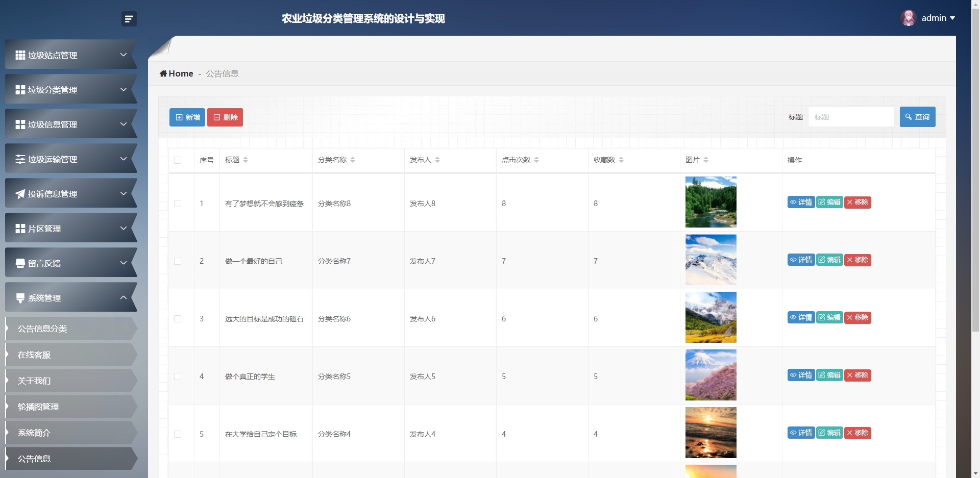Open 轮播图管理 from the sidebar
Screen dimensions: 980x478
pos(37,407)
